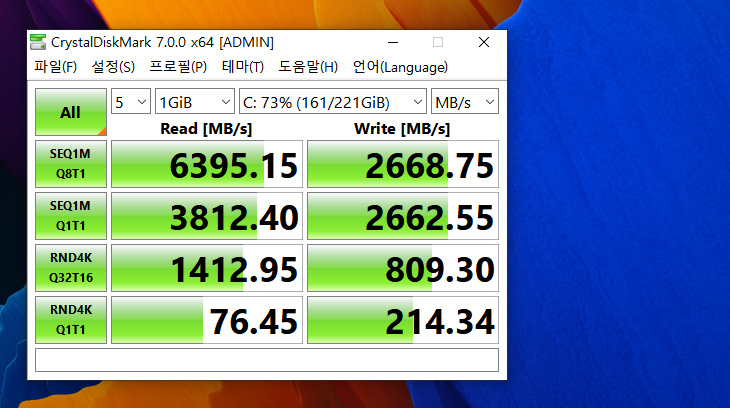The width and height of the screenshot is (730, 408).
Task: Click the 76.45 read result
Action: [207, 320]
